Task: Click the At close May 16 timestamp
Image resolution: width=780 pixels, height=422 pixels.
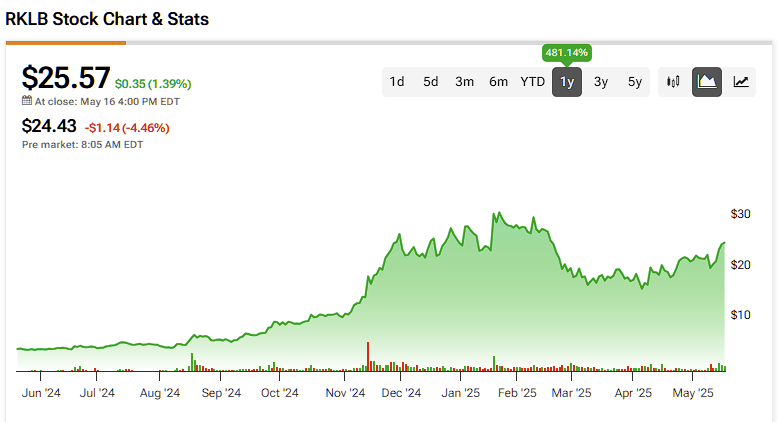Action: 107,102
